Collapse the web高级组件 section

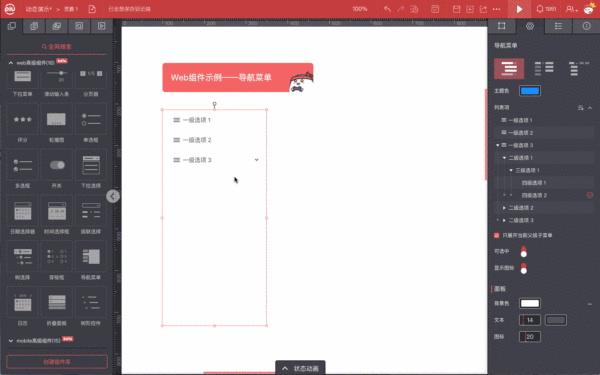click(x=11, y=63)
